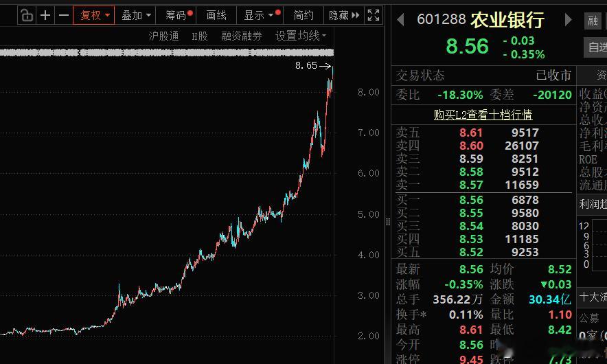Click 最低 value 8.42

560,330
